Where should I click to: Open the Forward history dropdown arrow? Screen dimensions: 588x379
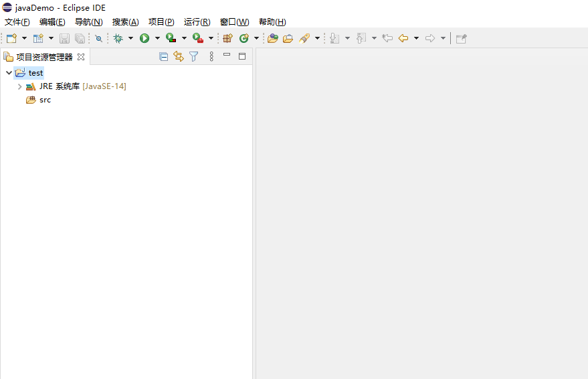[443, 38]
